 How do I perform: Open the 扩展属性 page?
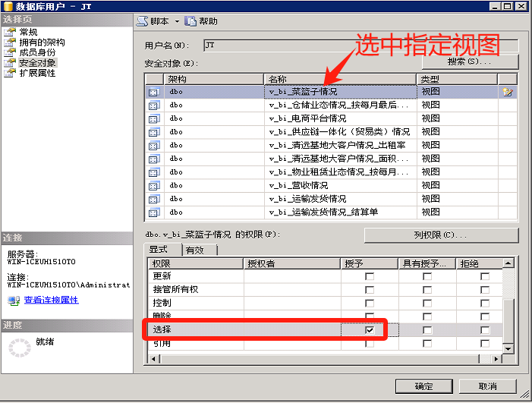click(x=37, y=73)
